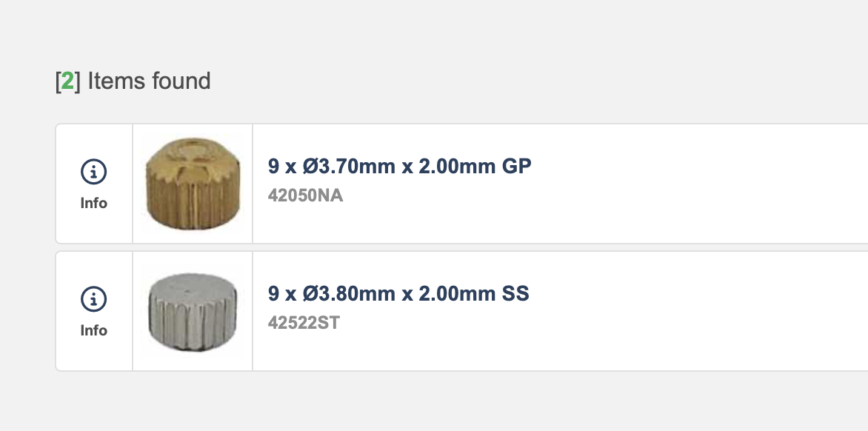Click the green result count number 2
The height and width of the screenshot is (431, 868).
[x=67, y=81]
